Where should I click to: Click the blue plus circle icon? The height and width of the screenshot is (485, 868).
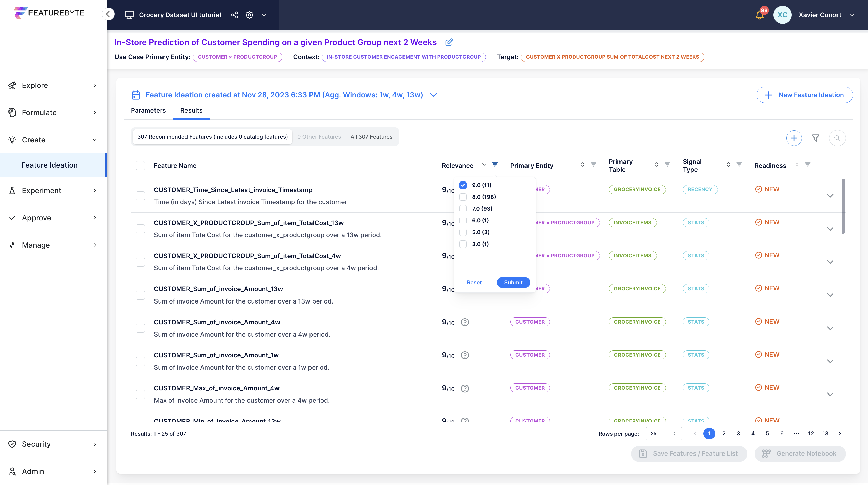point(794,138)
